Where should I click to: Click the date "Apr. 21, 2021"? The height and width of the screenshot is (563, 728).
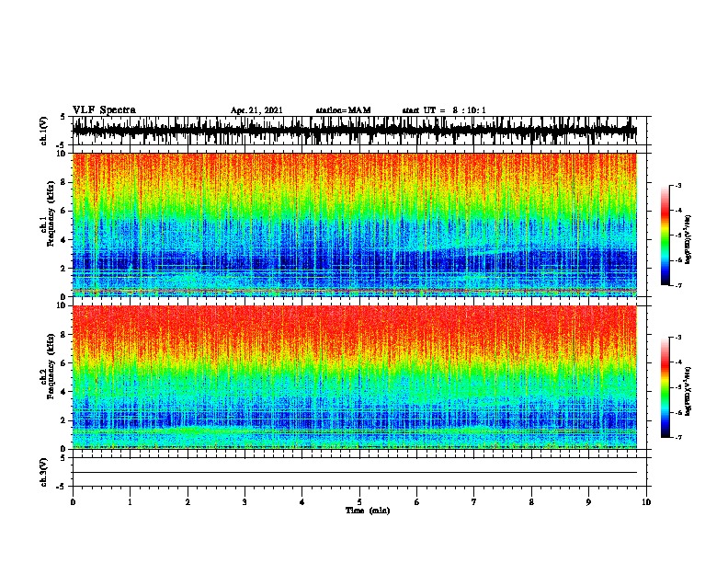256,110
